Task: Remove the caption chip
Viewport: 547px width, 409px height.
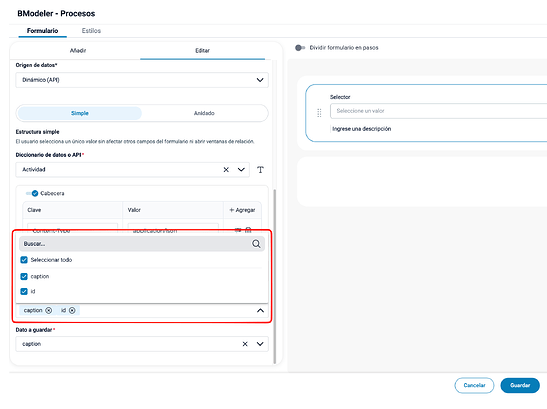Action: [x=49, y=310]
